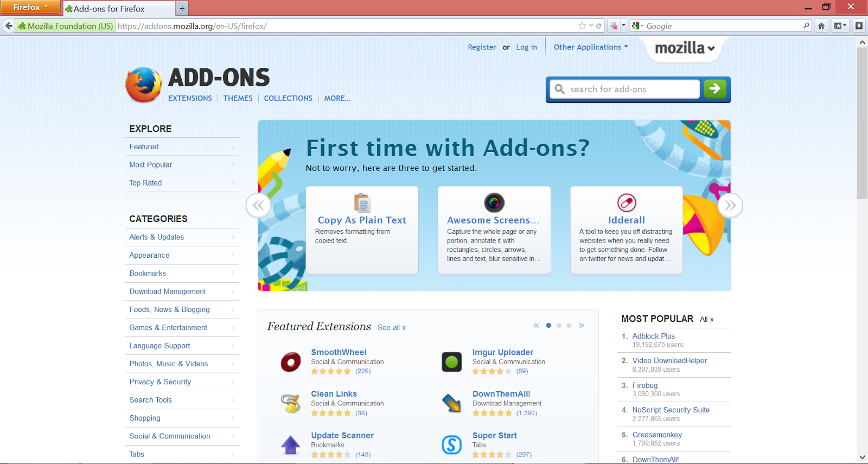
Task: Click the back arrow navigation button
Action: pos(9,26)
